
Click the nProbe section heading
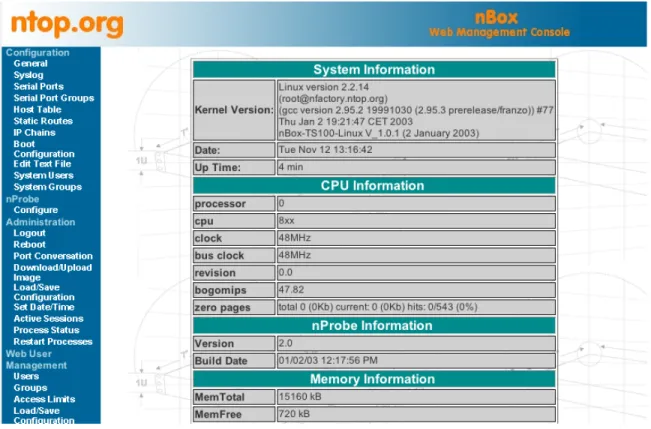[x=22, y=199]
